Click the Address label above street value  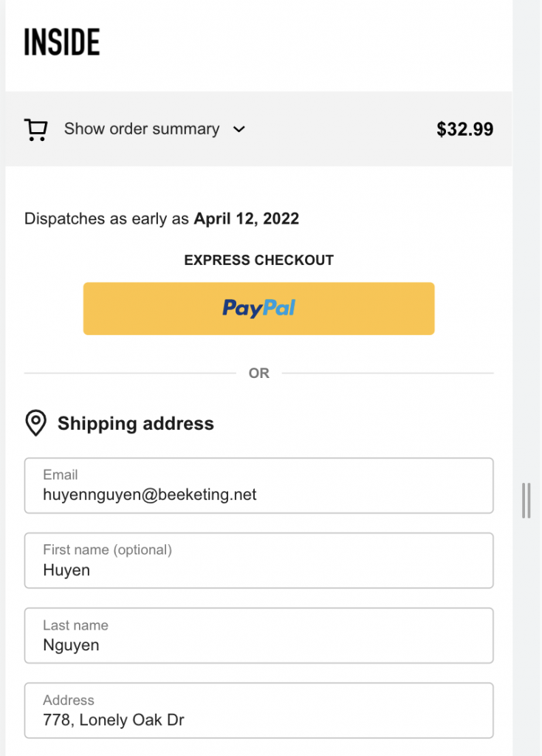[x=69, y=700]
